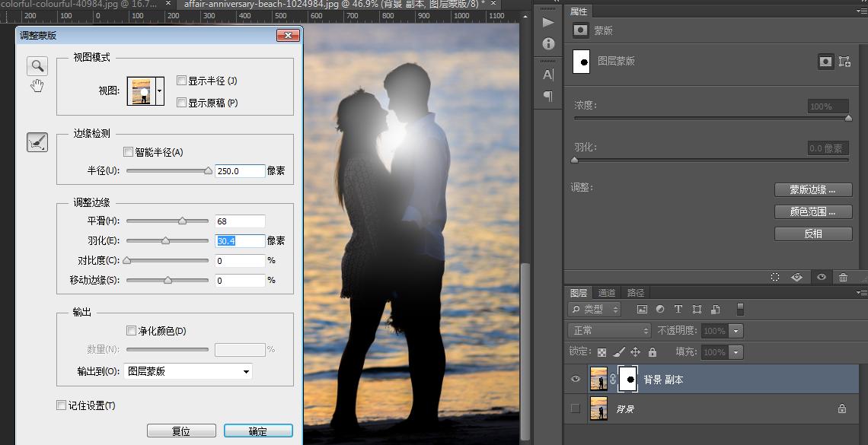
Task: Filter layers by text type icon
Action: [x=678, y=310]
